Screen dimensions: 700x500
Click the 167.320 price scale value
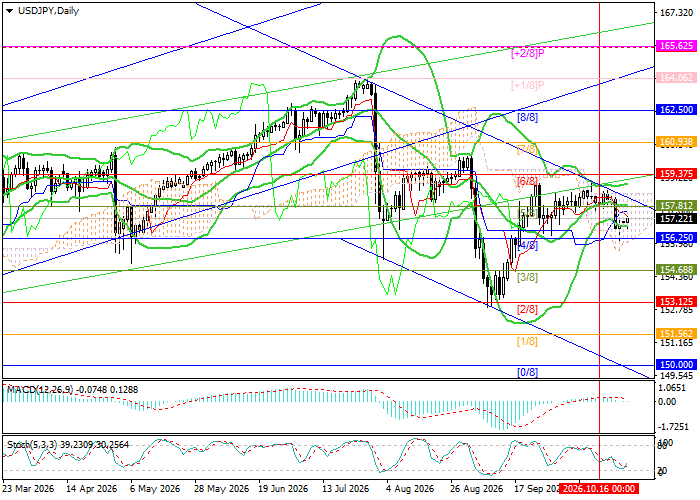click(x=676, y=13)
